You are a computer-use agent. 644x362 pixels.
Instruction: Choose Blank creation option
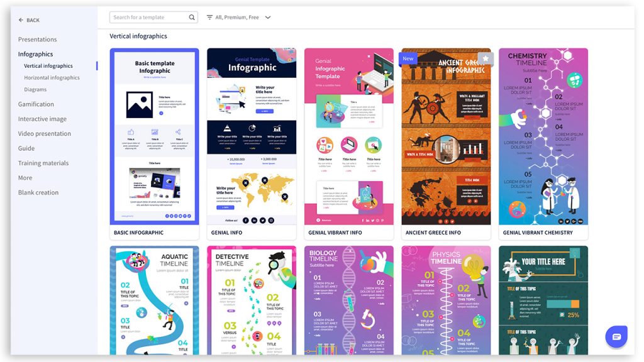point(38,193)
